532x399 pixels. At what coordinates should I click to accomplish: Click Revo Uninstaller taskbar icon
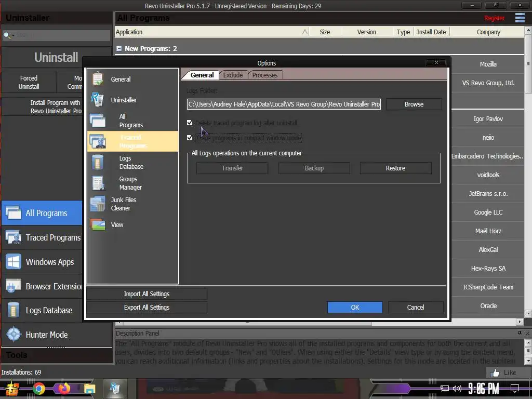[x=115, y=389]
